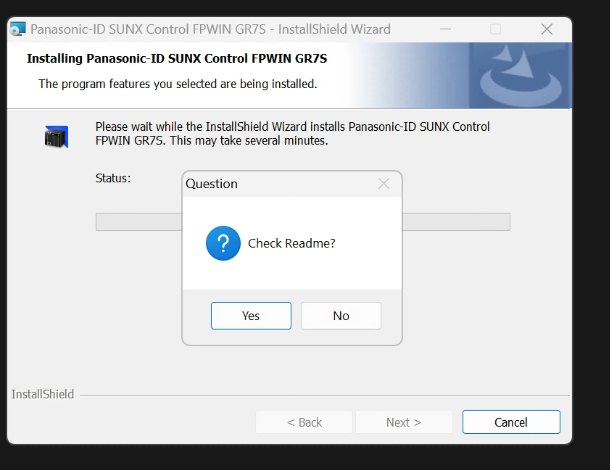Click the disabled Next > button
Screen dimensions: 610x470
tap(404, 422)
